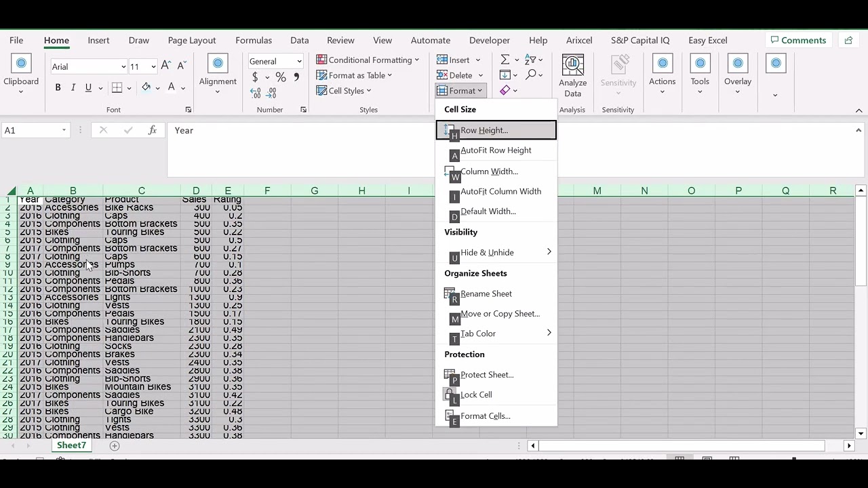Choose AutoFit Row Height
Screen dimensions: 868x488
click(496, 150)
